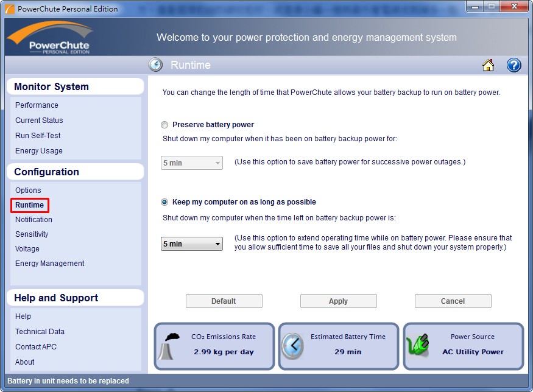Viewport: 533px width, 392px height.
Task: Go to Energy Usage in the sidebar
Action: (39, 151)
